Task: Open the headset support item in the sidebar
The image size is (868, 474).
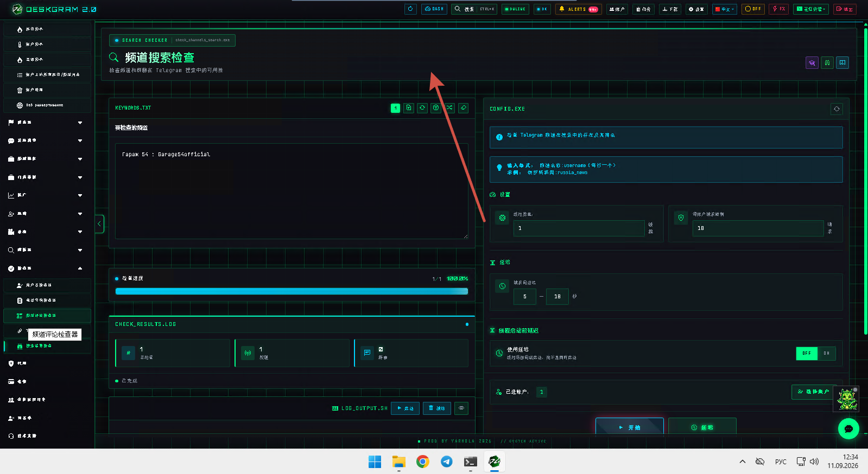Action: click(x=46, y=436)
